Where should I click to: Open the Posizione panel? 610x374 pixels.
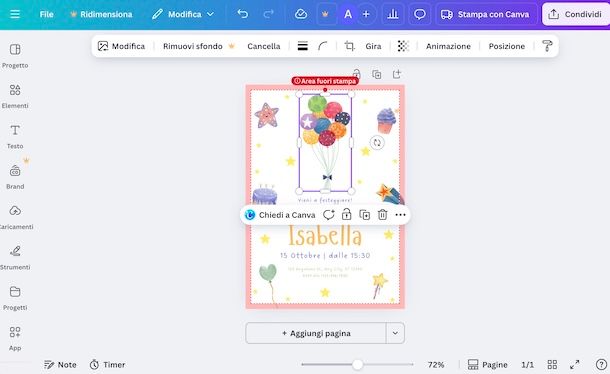507,46
